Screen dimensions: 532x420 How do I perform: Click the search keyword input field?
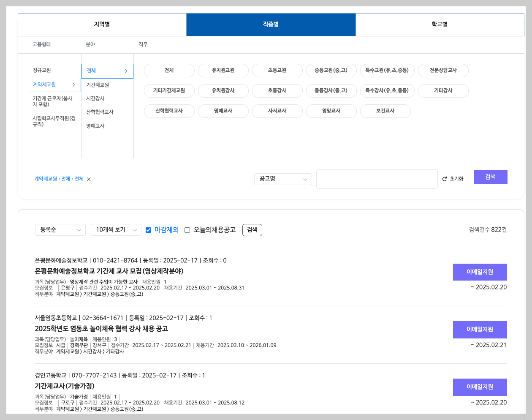pos(377,179)
